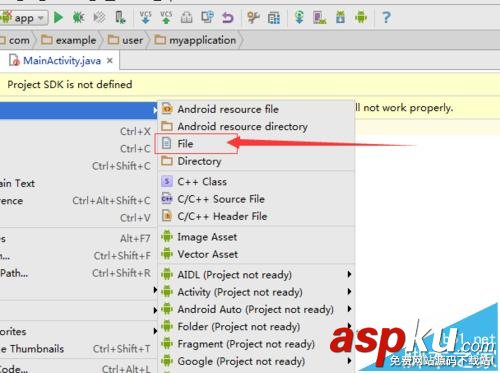The height and width of the screenshot is (373, 500).
Task: Run the app with the green play icon
Action: 58,17
